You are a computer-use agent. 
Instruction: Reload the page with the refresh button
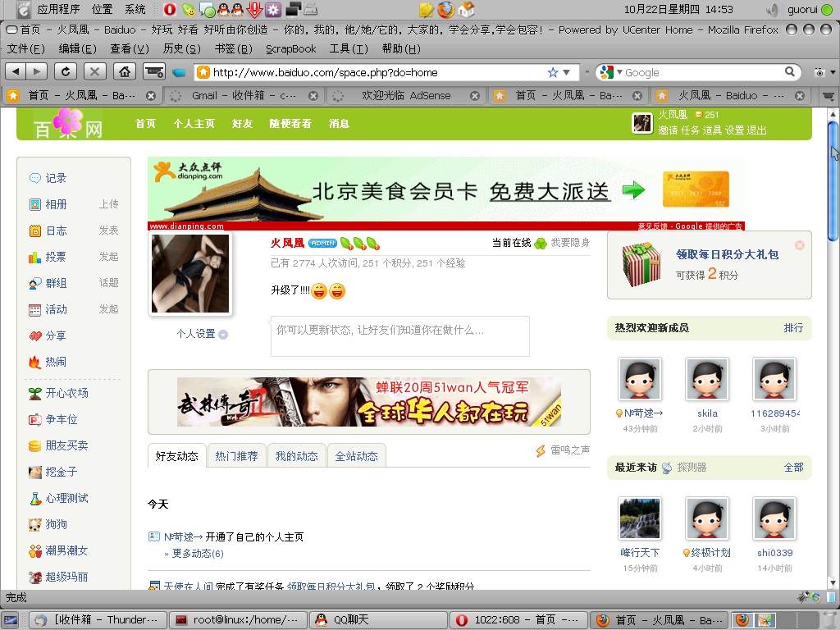click(x=66, y=71)
